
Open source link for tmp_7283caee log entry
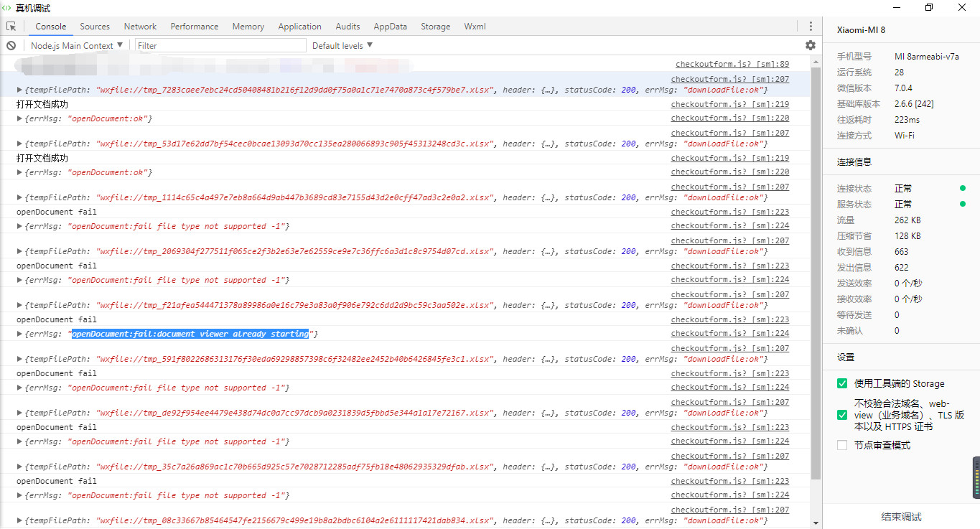(x=730, y=79)
